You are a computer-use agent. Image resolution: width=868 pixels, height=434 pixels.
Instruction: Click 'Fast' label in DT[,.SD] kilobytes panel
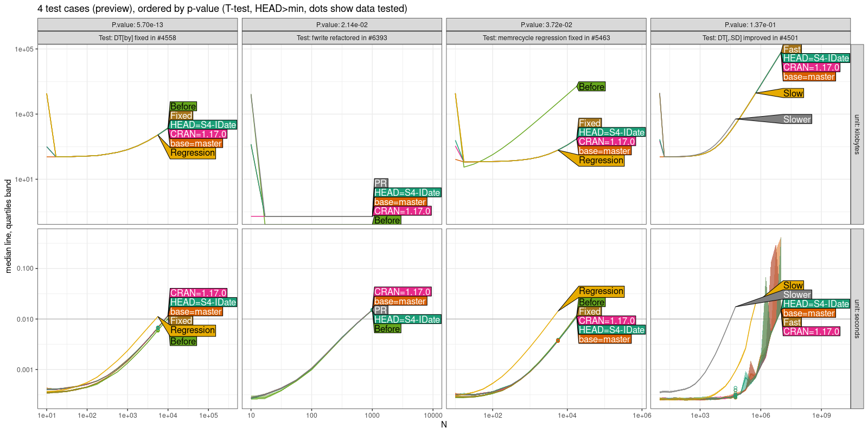point(792,49)
